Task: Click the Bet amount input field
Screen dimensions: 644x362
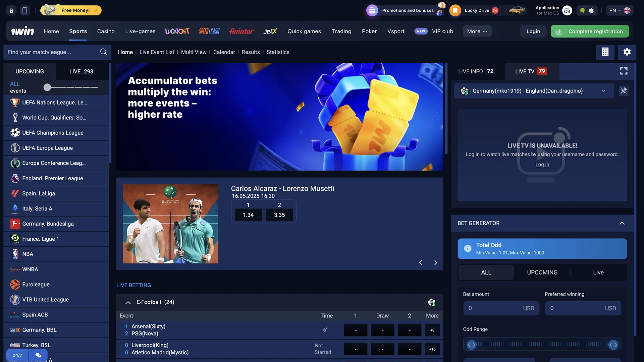Action: (x=501, y=308)
